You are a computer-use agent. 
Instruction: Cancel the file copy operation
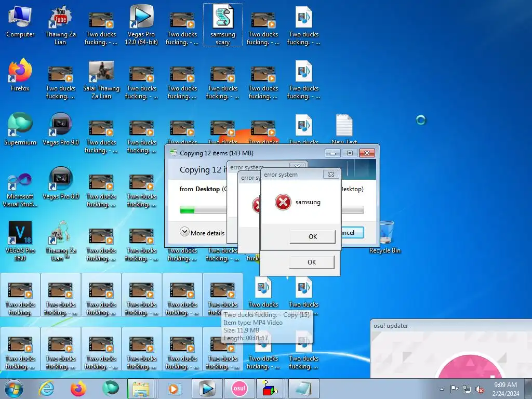point(352,232)
